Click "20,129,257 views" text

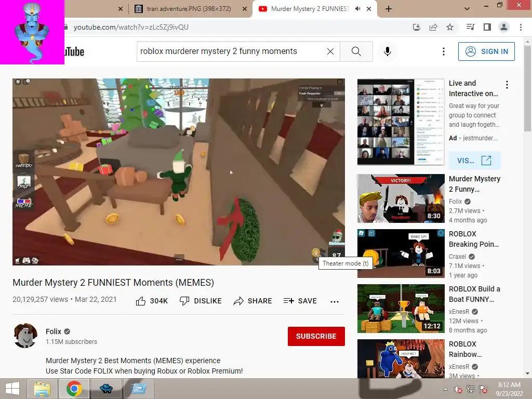(x=41, y=300)
